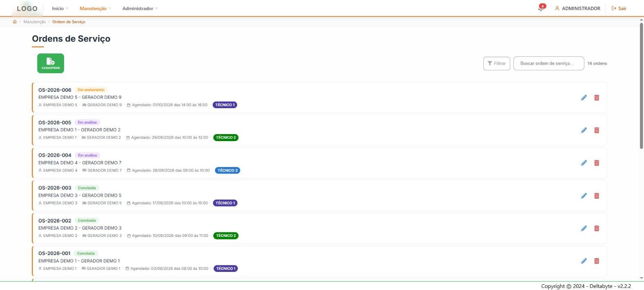Click the TÉCNICO 3 technician badge
The width and height of the screenshot is (644, 290).
pyautogui.click(x=228, y=170)
